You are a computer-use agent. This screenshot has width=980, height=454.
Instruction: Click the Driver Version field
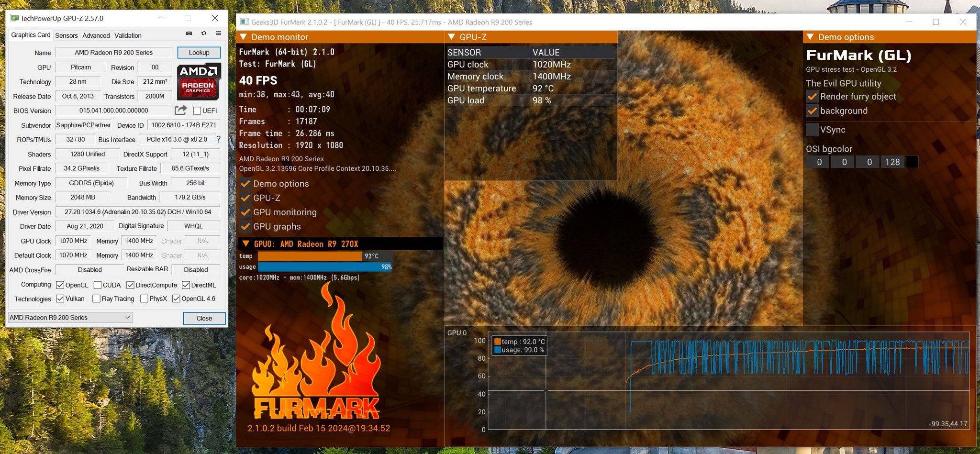(x=138, y=212)
